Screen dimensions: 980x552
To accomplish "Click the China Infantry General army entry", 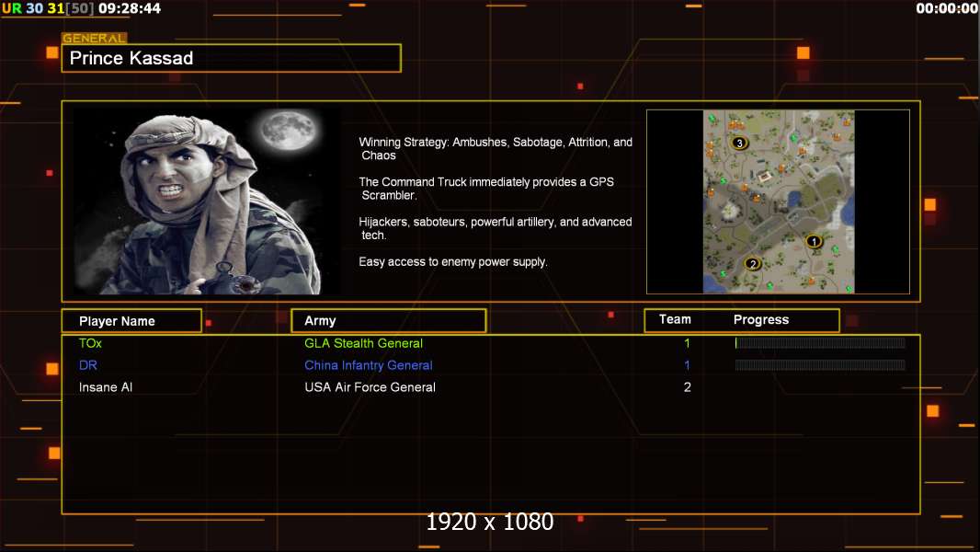I will [x=368, y=365].
